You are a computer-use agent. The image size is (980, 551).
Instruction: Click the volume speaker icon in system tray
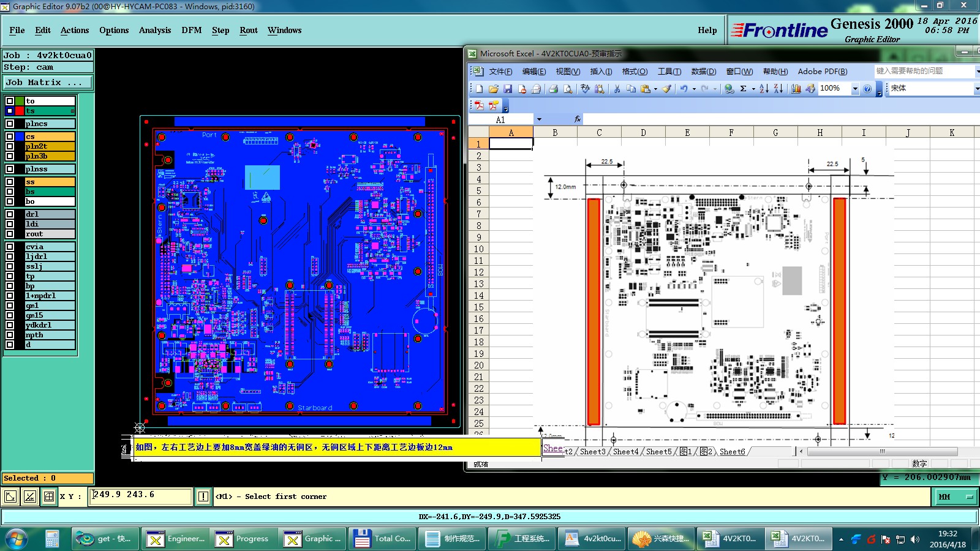pos(915,539)
